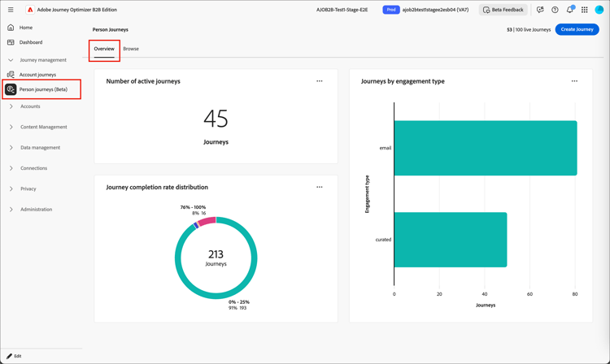Open Dashboard from the sidebar

point(31,42)
